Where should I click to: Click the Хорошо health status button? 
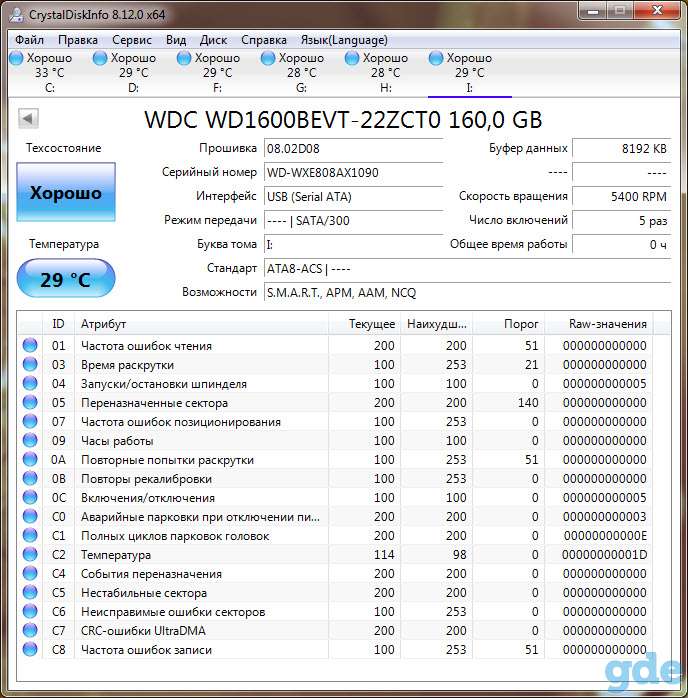pyautogui.click(x=66, y=192)
